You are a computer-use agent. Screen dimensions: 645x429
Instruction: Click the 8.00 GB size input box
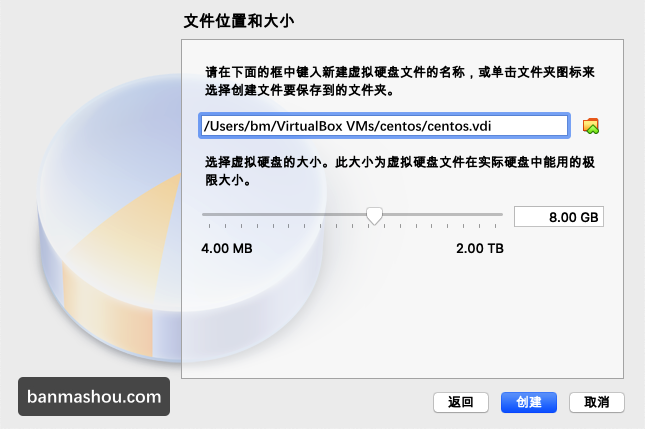559,216
